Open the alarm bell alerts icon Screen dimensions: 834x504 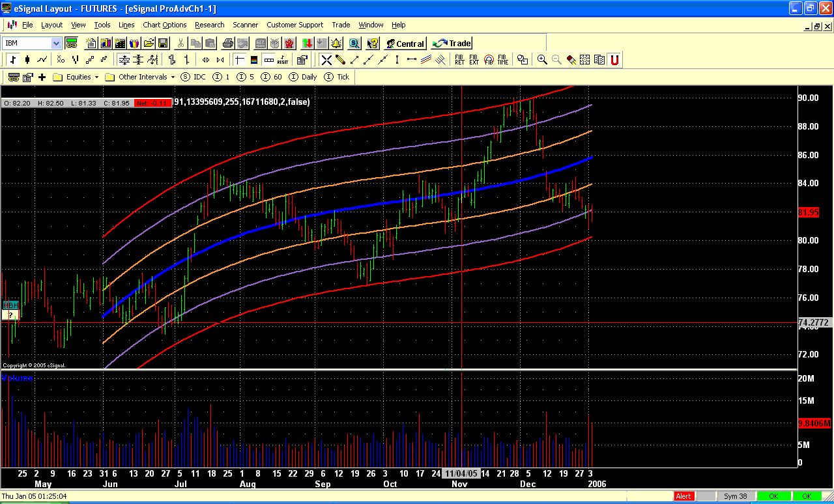[336, 44]
